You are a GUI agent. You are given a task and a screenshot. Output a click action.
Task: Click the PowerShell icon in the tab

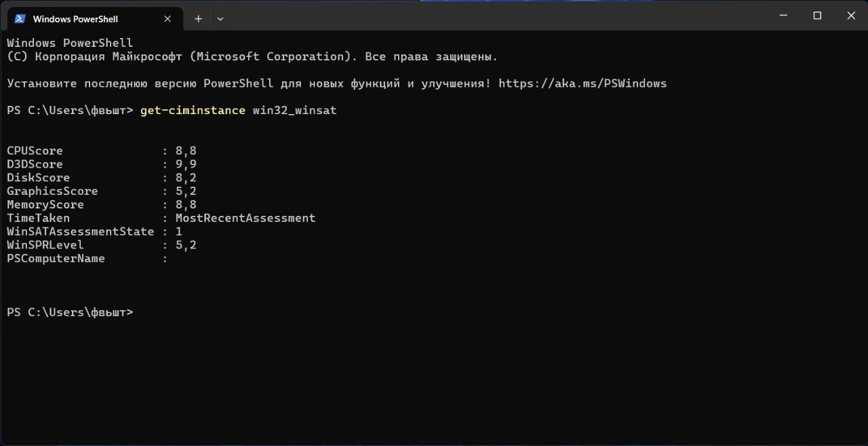20,19
